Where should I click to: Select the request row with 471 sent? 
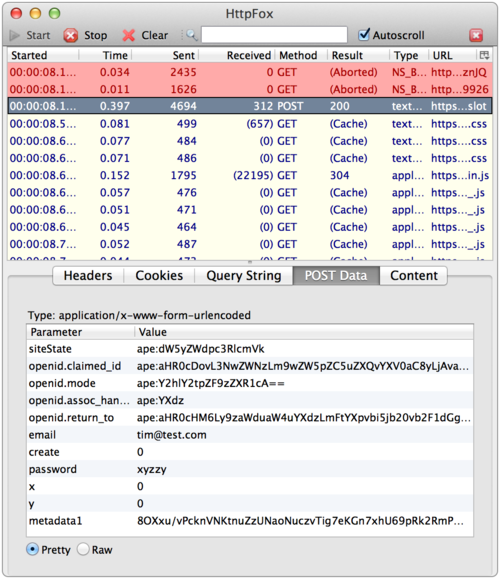[250, 210]
